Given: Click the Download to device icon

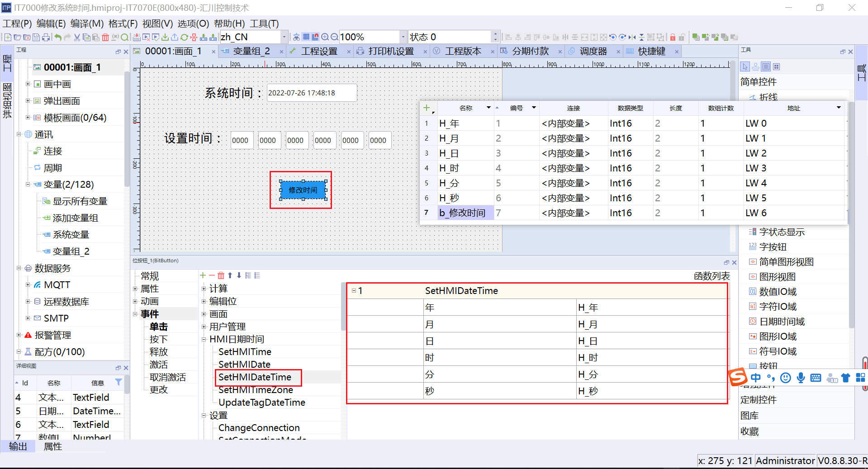Looking at the screenshot, I should (x=165, y=37).
